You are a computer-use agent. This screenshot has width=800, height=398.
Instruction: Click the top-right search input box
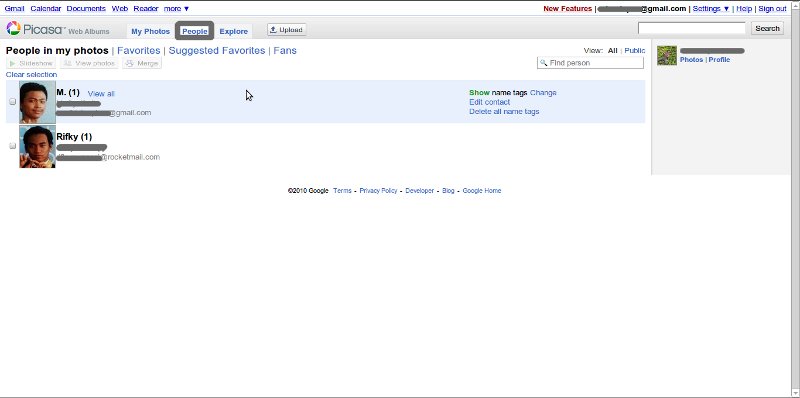pyautogui.click(x=692, y=28)
